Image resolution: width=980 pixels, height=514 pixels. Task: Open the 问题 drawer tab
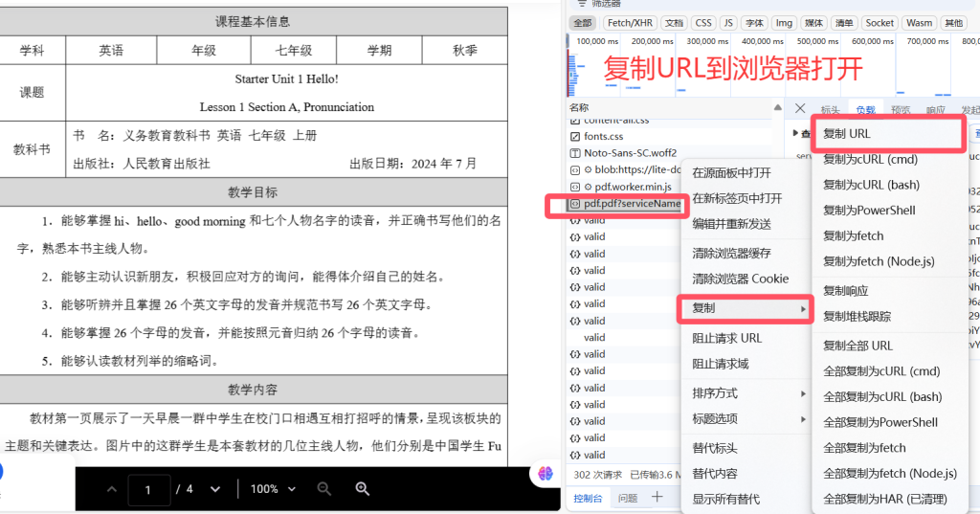tap(628, 499)
